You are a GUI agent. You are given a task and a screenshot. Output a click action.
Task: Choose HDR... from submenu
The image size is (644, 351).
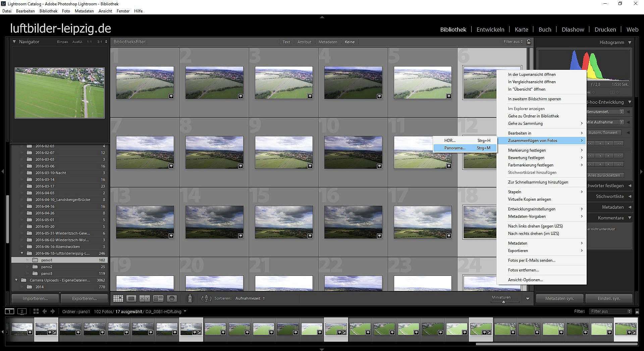pyautogui.click(x=465, y=141)
